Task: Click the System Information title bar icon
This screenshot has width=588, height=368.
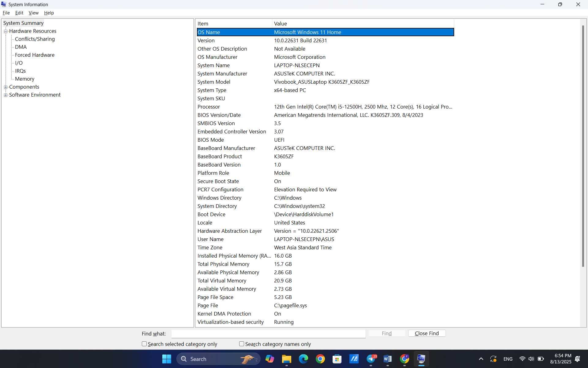Action: [4, 4]
